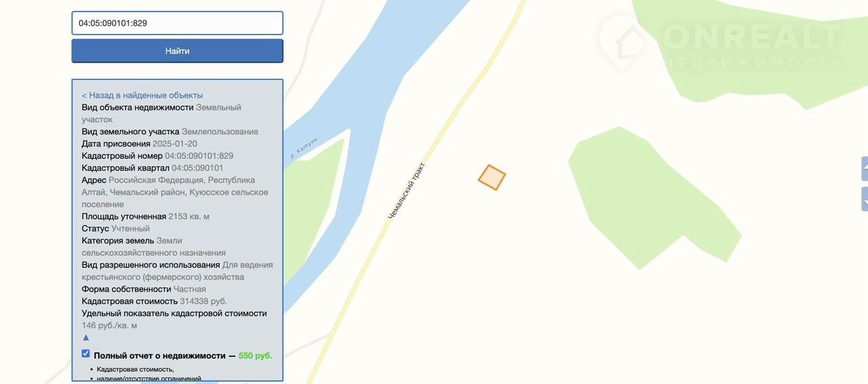Click the green 550 руб. price text

255,356
